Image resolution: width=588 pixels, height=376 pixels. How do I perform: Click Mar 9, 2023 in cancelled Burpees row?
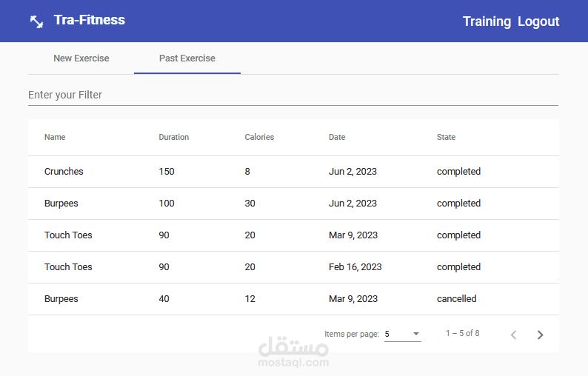click(x=353, y=299)
